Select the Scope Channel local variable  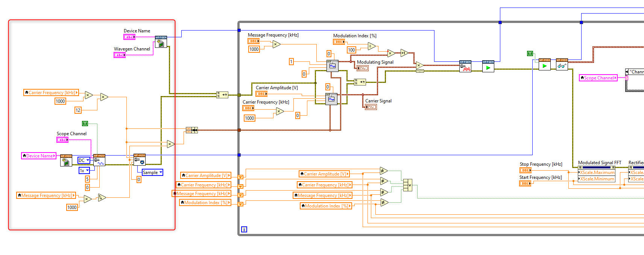tap(598, 78)
